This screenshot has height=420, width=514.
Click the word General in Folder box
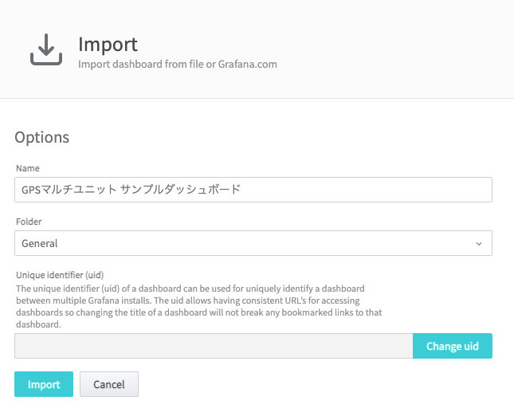[39, 243]
